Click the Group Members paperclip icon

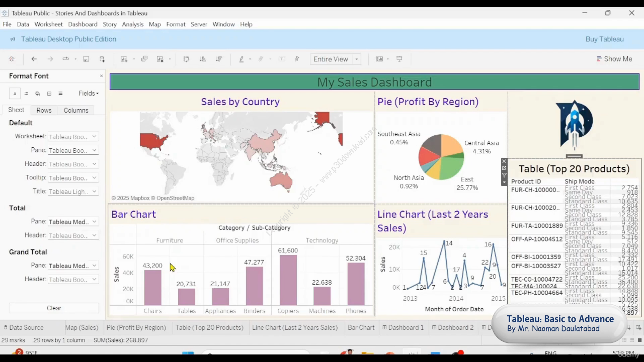click(x=261, y=59)
